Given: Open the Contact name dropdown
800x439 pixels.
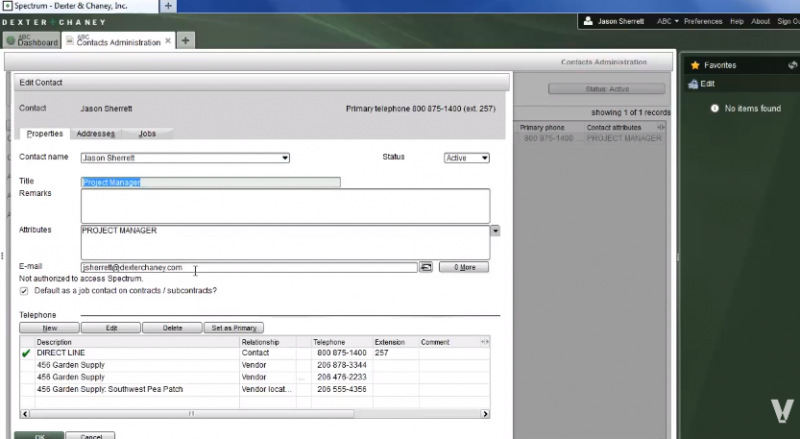Looking at the screenshot, I should pyautogui.click(x=285, y=158).
